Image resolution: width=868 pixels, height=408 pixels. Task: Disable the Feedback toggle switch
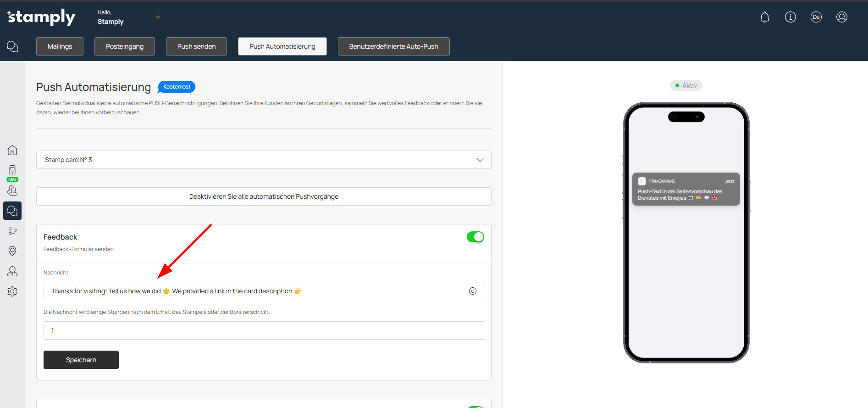click(x=475, y=237)
